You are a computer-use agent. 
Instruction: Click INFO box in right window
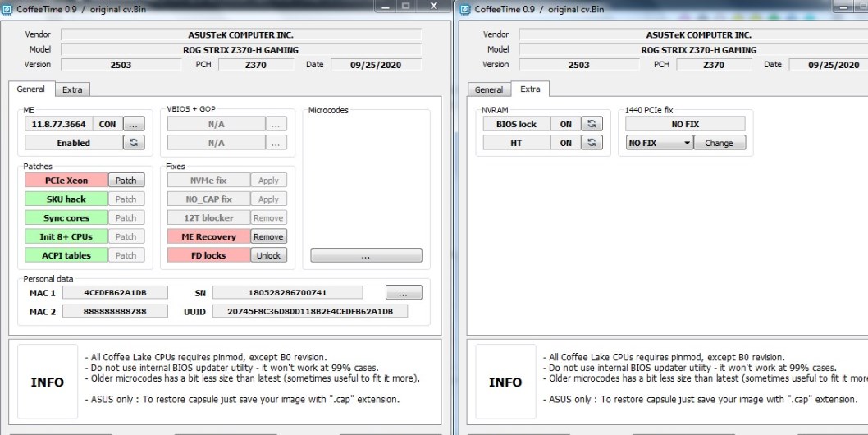pyautogui.click(x=505, y=382)
